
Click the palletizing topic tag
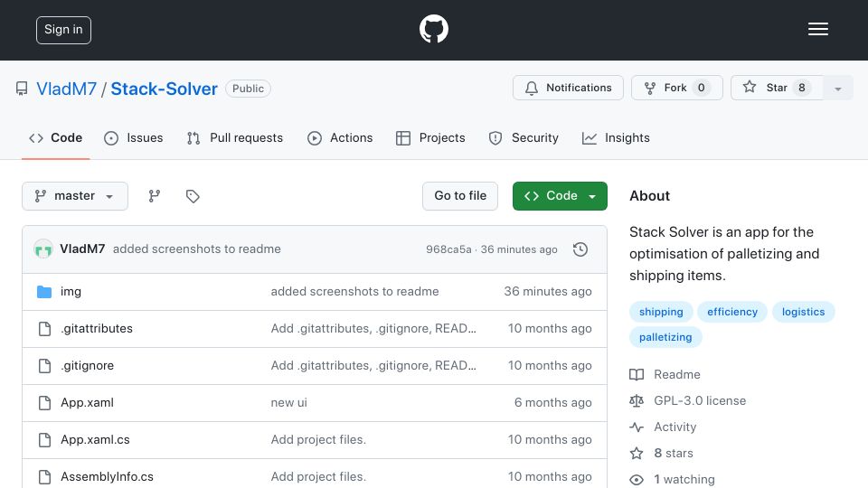[x=665, y=337]
